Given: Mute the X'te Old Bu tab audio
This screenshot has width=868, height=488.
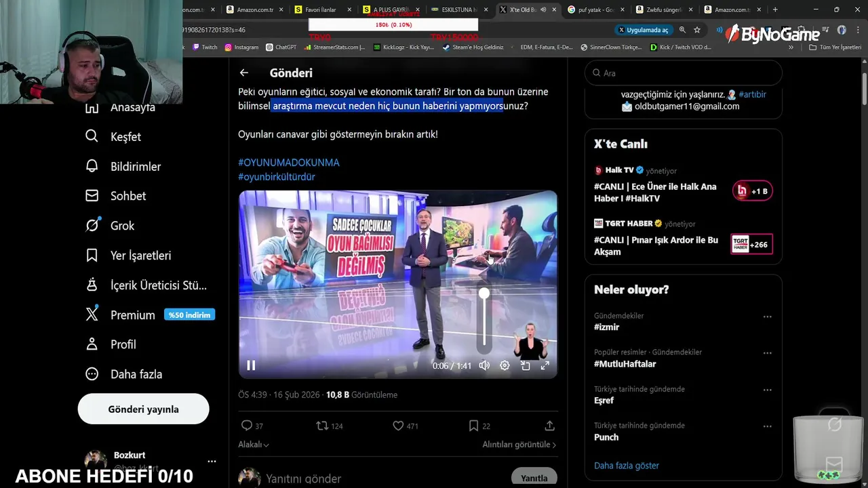Looking at the screenshot, I should [543, 9].
